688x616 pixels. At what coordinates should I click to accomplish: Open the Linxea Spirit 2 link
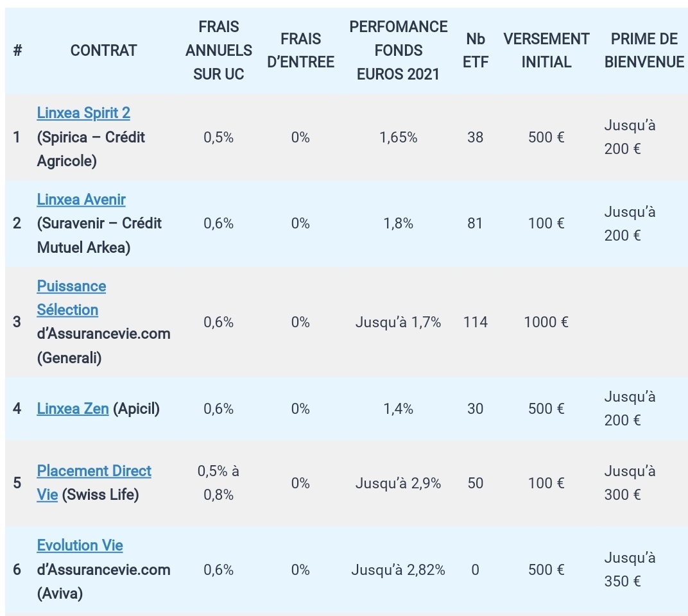pyautogui.click(x=83, y=113)
